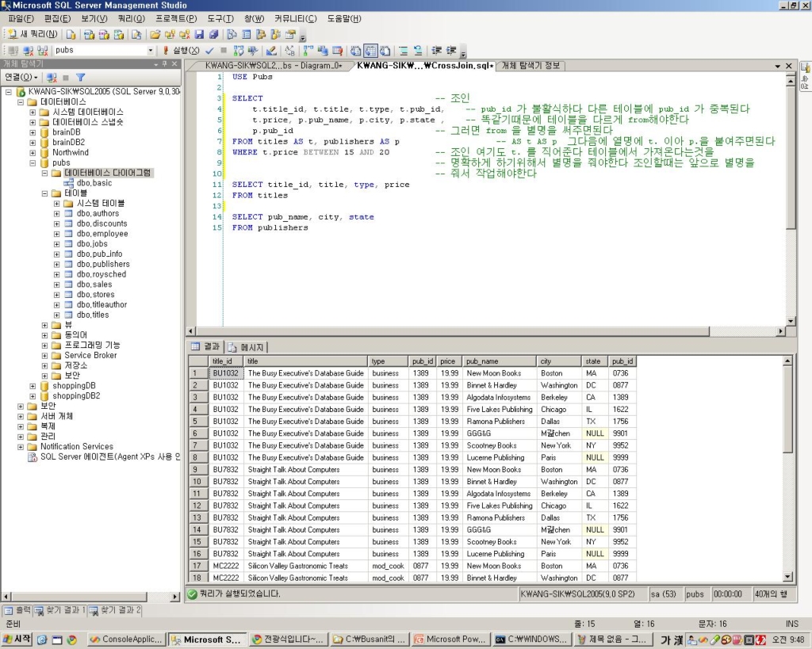Viewport: 812px width, 649px height.
Task: Switch to Object Explorer Details (개체 탐색기 정보) tab
Action: [x=530, y=66]
